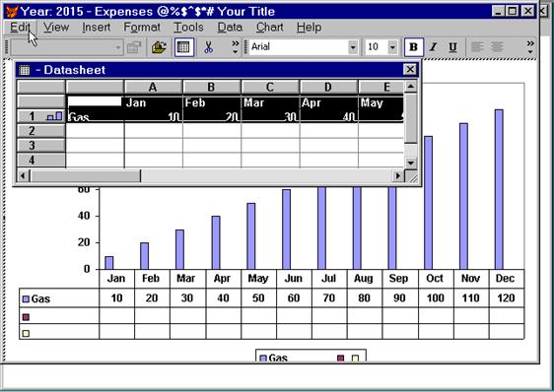Click the Cut scissors icon
This screenshot has width=554, height=392.
click(x=208, y=47)
